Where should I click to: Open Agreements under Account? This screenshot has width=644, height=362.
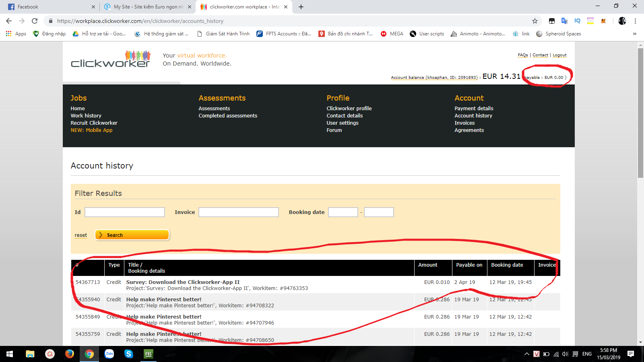(469, 130)
